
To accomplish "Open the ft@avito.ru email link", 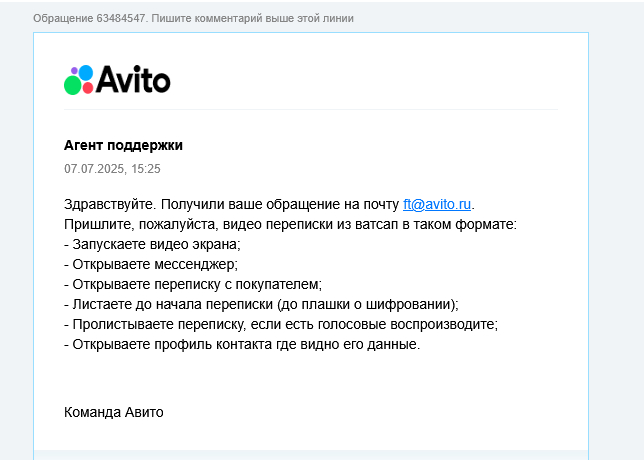I will (x=437, y=204).
